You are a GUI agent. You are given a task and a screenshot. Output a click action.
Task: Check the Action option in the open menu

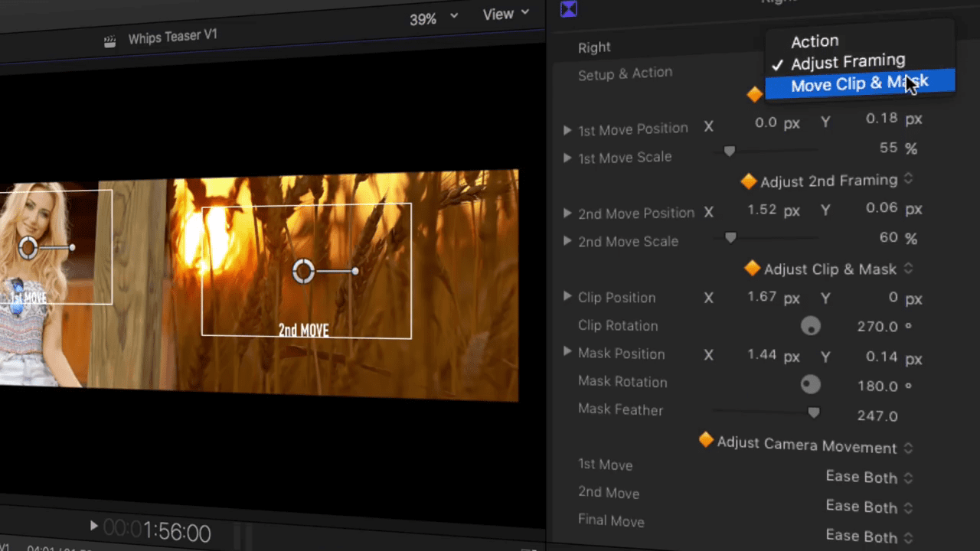[x=815, y=41]
